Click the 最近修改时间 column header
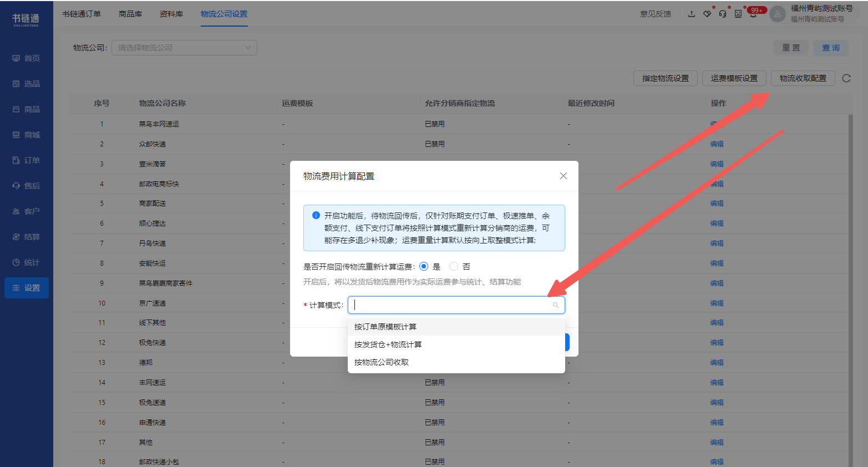This screenshot has height=467, width=868. coord(591,103)
